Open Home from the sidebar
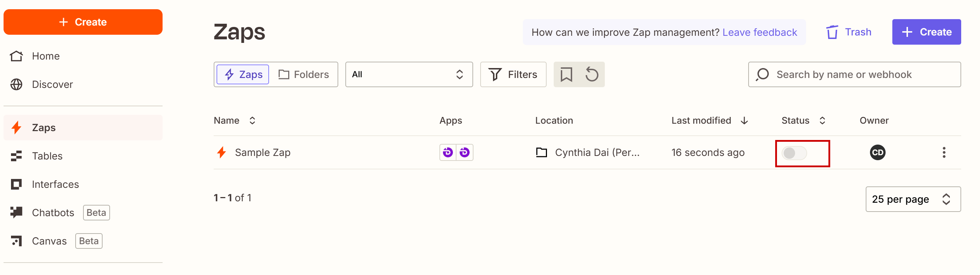980x275 pixels. tap(83, 56)
